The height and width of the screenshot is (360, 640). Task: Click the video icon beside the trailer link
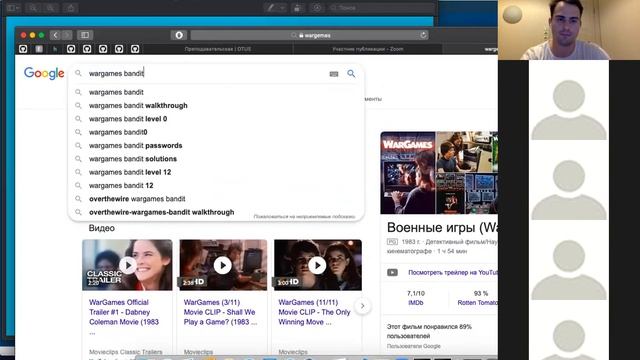click(392, 272)
